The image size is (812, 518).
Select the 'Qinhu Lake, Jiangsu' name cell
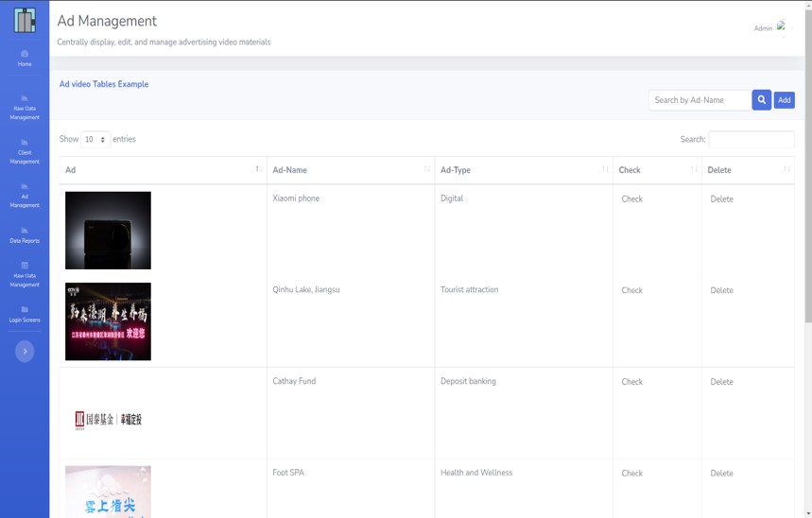[x=306, y=289]
